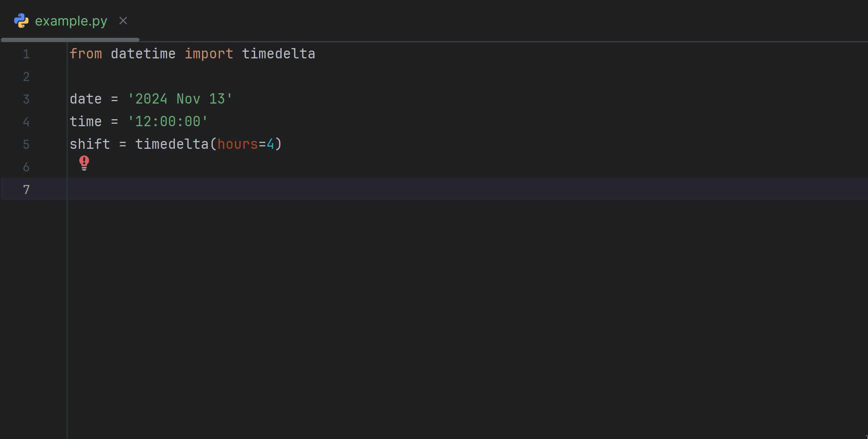Screen dimensions: 868x439
Task: Close the example.py tab
Action: coord(123,21)
